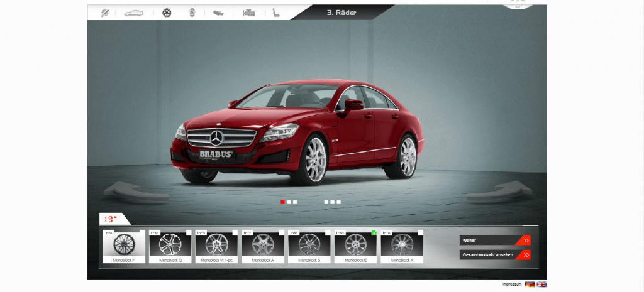Open the Impressum link
Screen dimensions: 644x292
pyautogui.click(x=512, y=284)
